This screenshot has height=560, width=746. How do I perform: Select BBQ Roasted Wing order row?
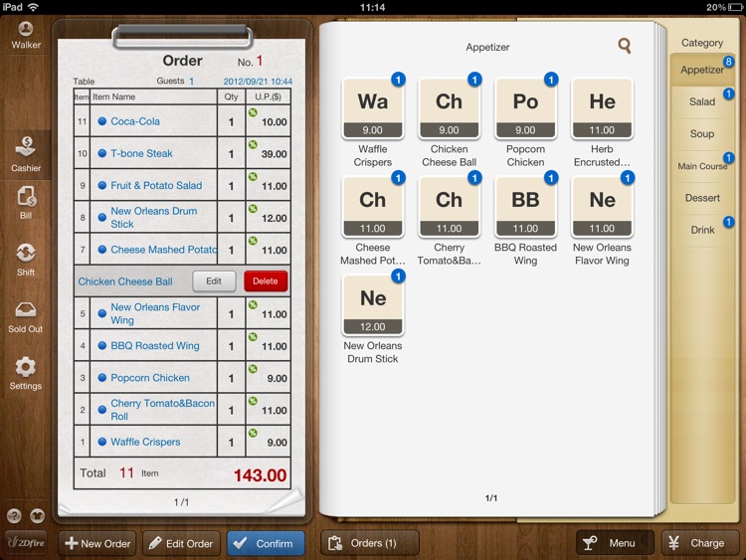[x=182, y=346]
